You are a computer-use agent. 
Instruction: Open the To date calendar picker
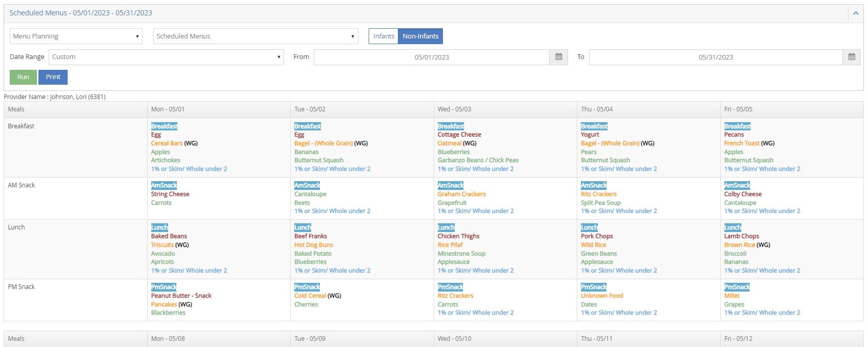click(851, 57)
